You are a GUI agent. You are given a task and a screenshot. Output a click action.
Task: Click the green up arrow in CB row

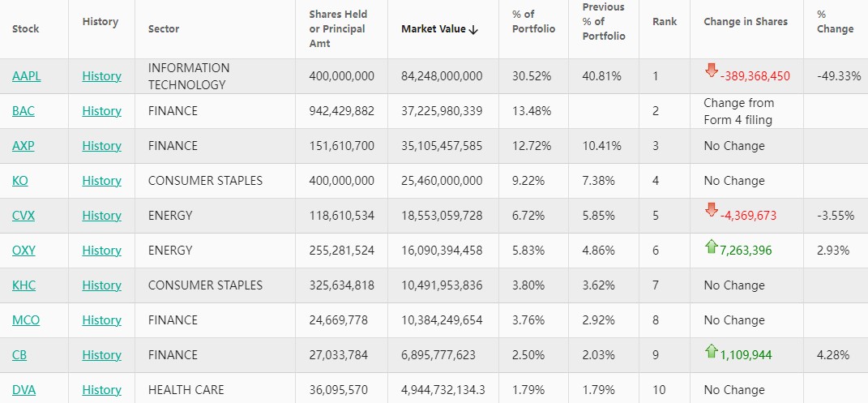point(712,350)
